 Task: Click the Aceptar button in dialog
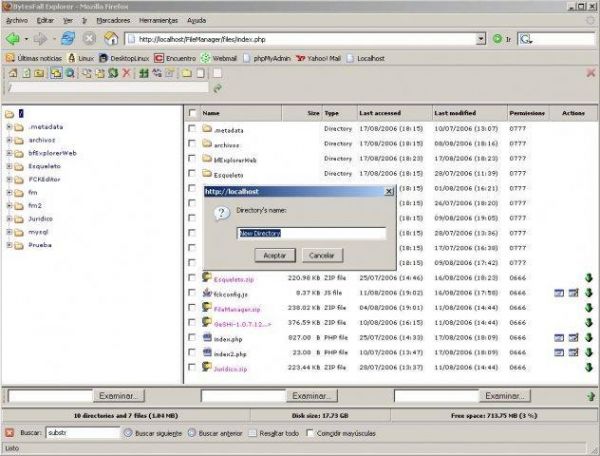(x=275, y=255)
